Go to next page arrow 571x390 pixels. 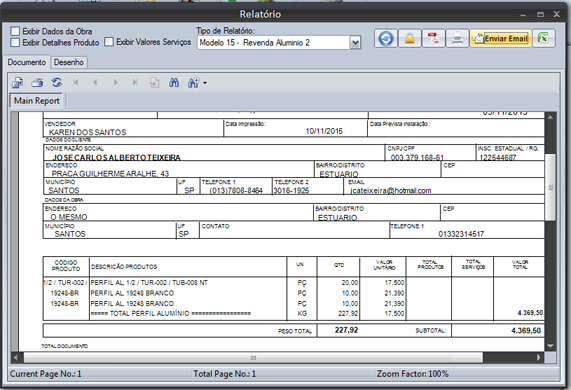coord(115,83)
